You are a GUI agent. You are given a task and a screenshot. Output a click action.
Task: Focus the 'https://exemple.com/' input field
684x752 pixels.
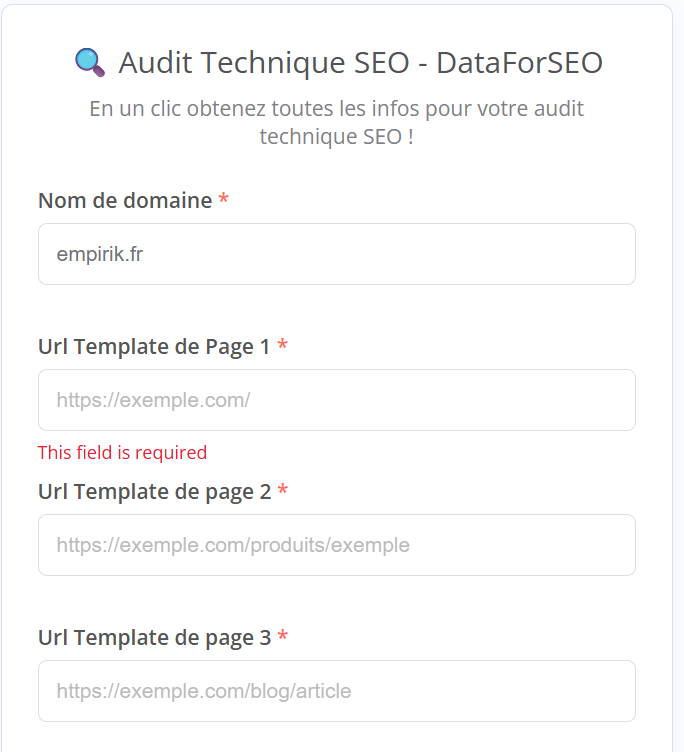tap(336, 400)
